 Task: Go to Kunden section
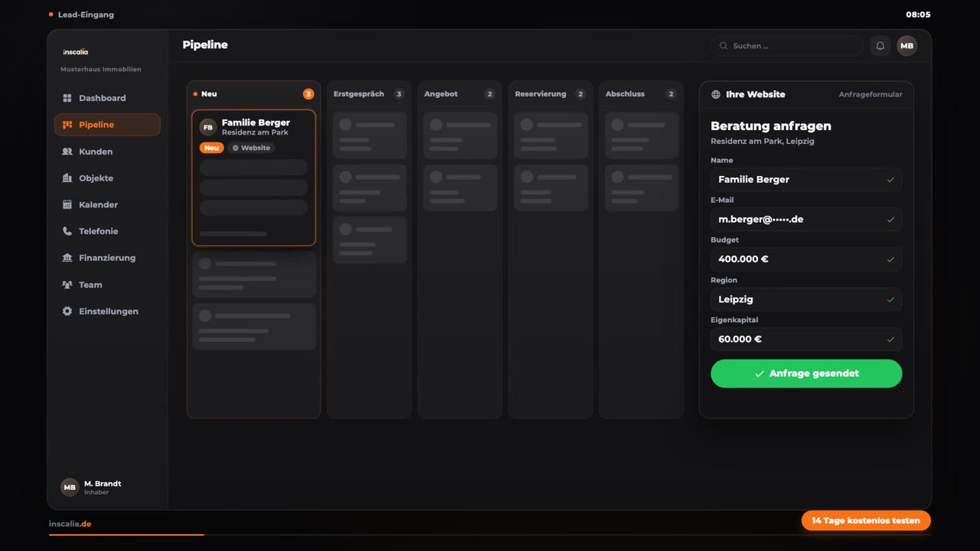[x=107, y=152]
